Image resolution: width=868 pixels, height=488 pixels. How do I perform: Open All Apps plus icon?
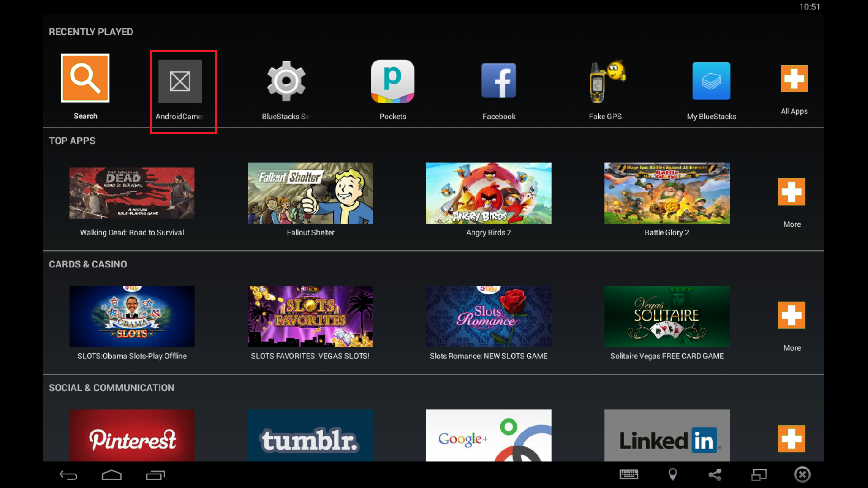[x=794, y=79]
